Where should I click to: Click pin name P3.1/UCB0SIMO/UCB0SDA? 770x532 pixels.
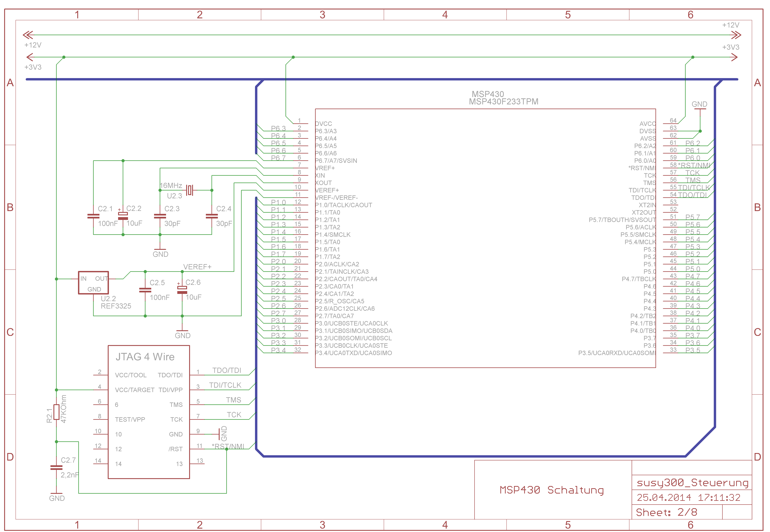point(354,331)
